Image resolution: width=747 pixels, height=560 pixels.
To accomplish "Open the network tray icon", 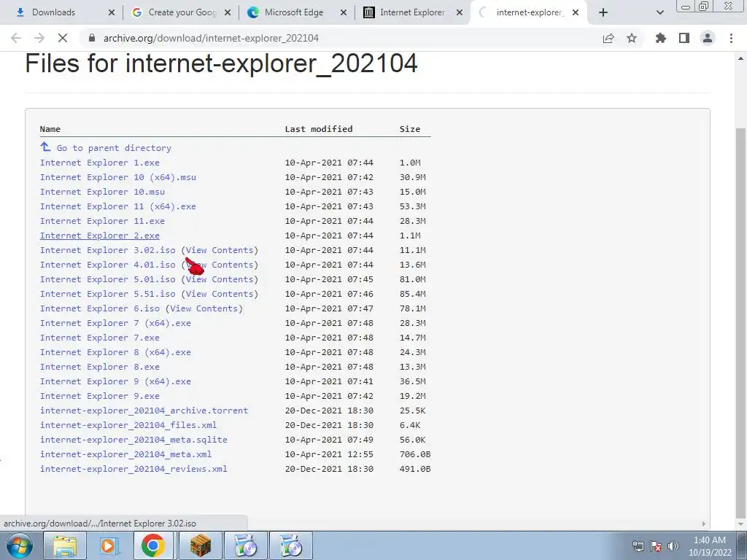I will [x=638, y=546].
